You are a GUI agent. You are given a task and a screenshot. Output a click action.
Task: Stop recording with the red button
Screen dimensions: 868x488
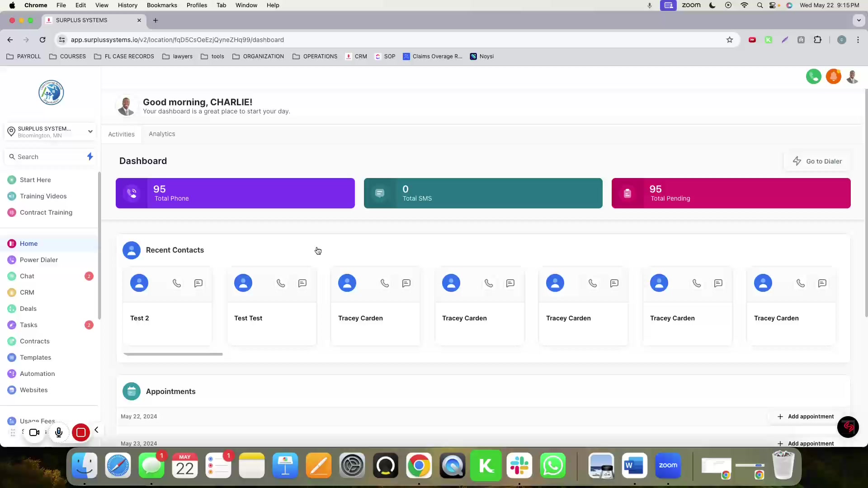(x=81, y=432)
